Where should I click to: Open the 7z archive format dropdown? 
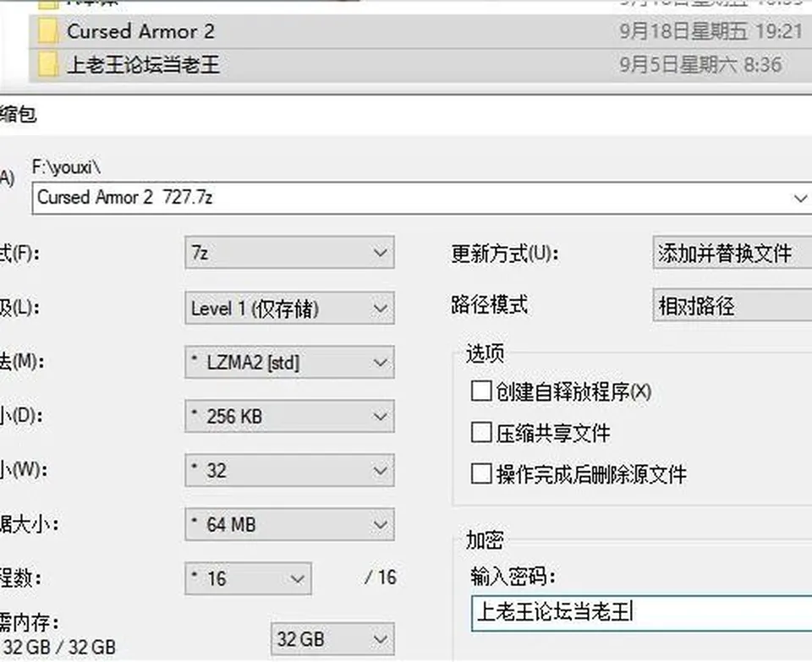pyautogui.click(x=289, y=253)
